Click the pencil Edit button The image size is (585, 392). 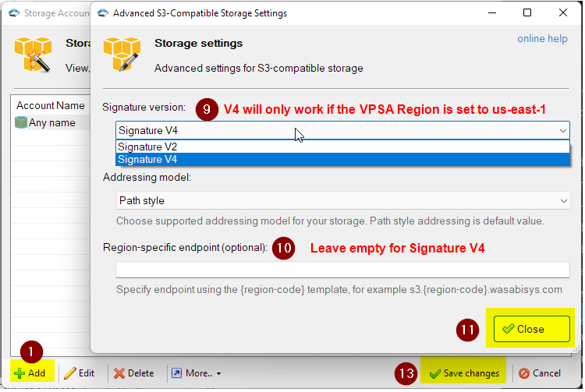coord(80,373)
